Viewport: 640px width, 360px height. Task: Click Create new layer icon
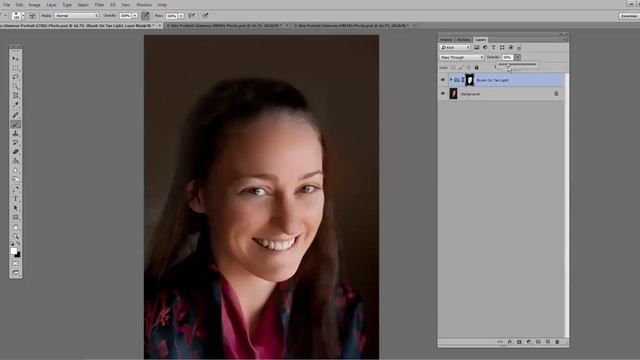pos(548,342)
